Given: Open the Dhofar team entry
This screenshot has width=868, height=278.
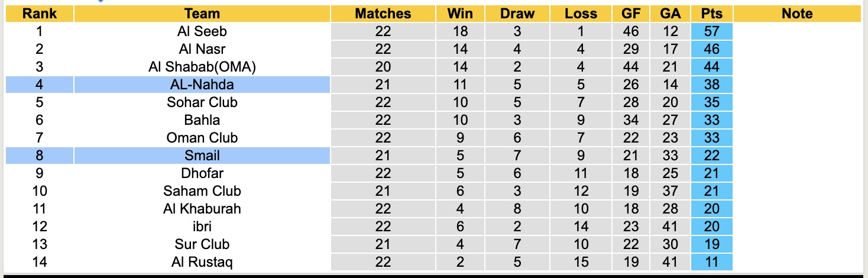Looking at the screenshot, I should pos(202,173).
